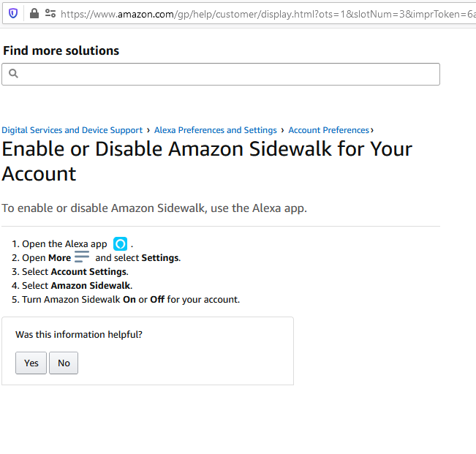The width and height of the screenshot is (476, 454).
Task: Click the 'Was this information helpful?' text
Action: pos(79,334)
